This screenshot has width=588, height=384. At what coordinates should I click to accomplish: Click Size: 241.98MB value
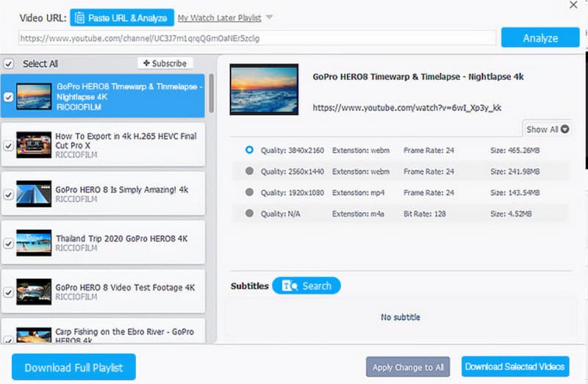tap(515, 172)
